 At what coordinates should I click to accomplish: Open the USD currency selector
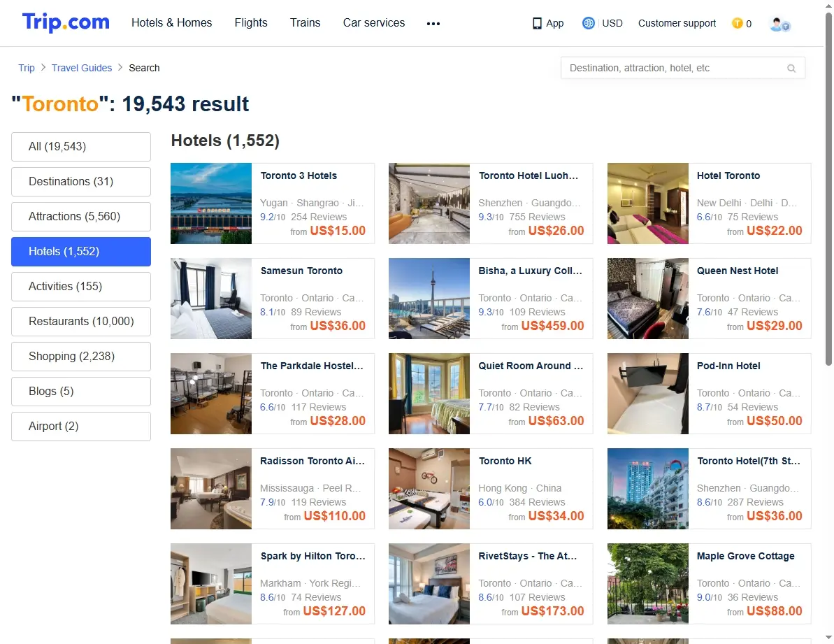[612, 23]
